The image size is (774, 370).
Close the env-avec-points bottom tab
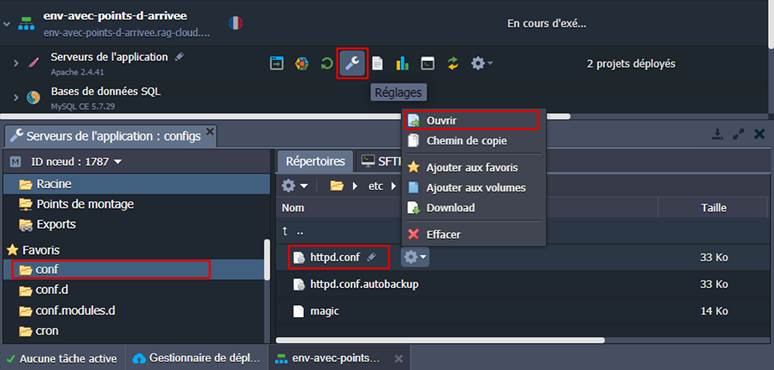[x=399, y=359]
